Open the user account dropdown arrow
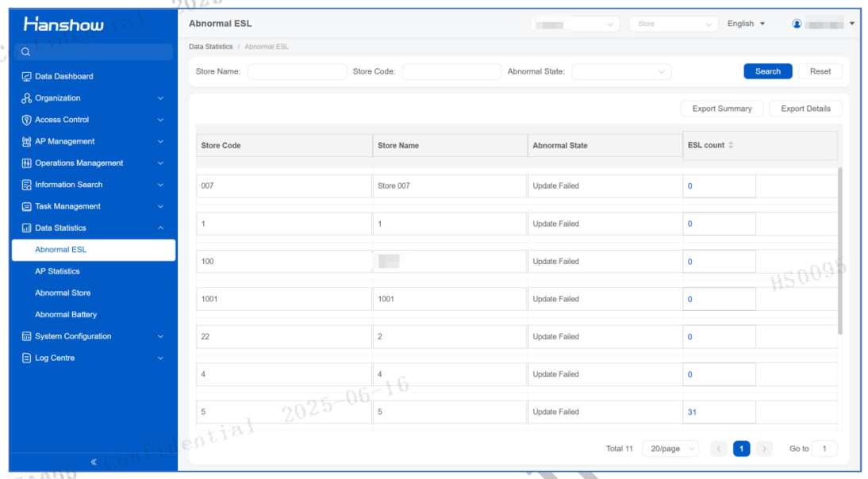The width and height of the screenshot is (868, 479). pyautogui.click(x=852, y=24)
